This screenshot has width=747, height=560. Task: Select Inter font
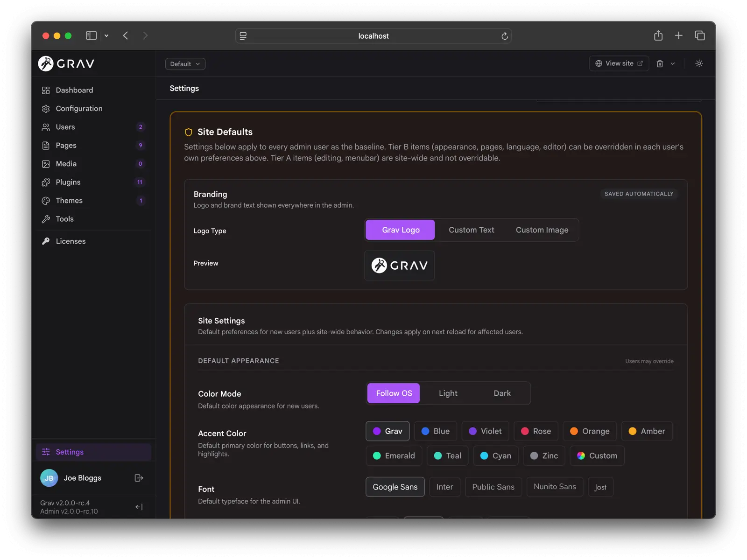coord(444,487)
